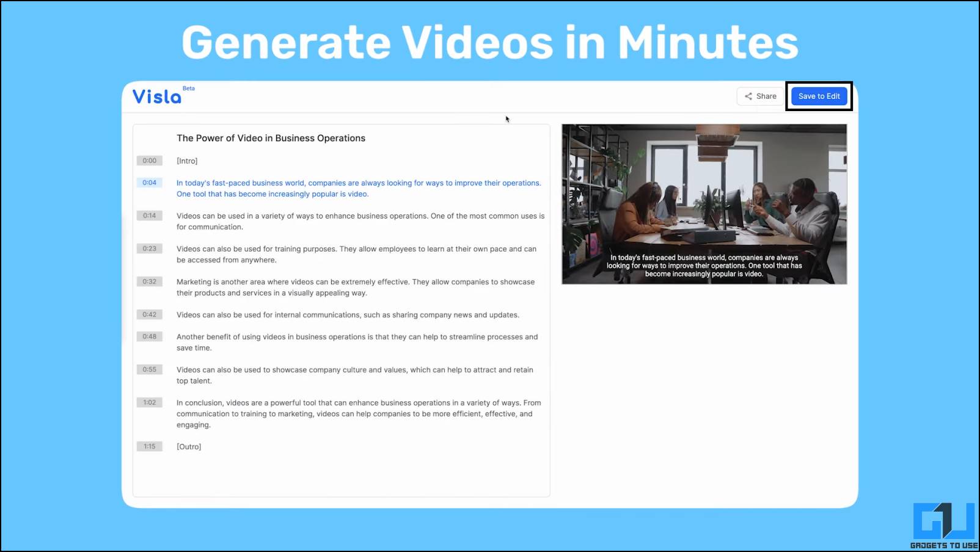Screen dimensions: 980x552
Task: Select the highlighted 'In today's fast-paced business world' paragraph
Action: tap(359, 188)
